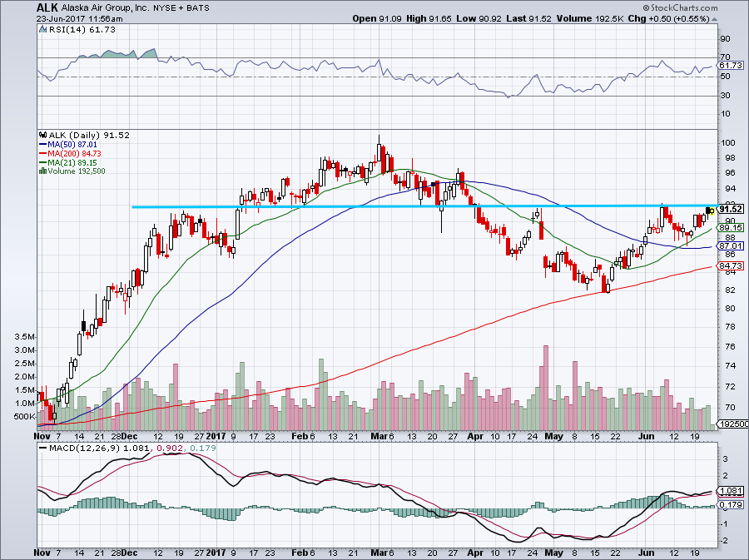The image size is (749, 560).
Task: Click the green up-arrow beside the Chg value
Action: [x=714, y=19]
